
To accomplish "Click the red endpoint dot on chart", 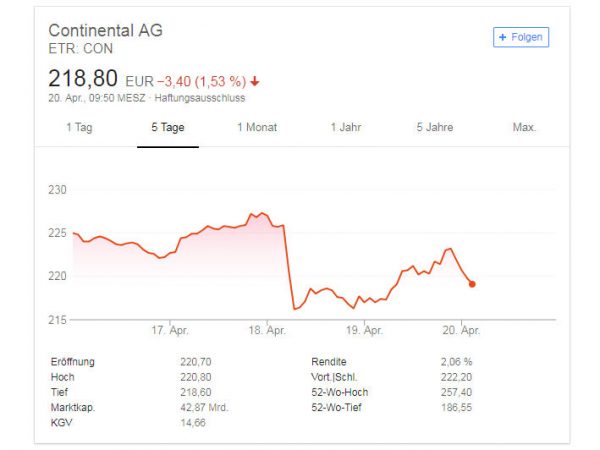I will 472,284.
